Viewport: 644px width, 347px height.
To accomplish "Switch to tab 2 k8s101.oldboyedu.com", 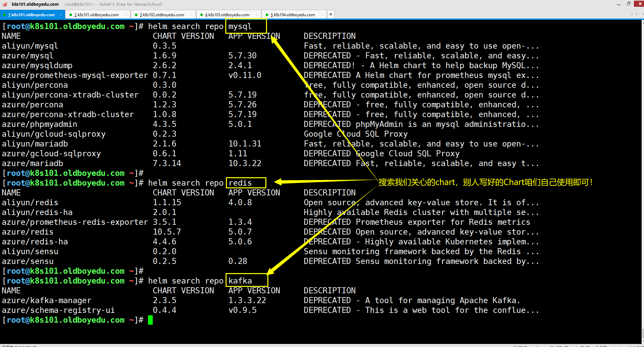I will (x=96, y=15).
